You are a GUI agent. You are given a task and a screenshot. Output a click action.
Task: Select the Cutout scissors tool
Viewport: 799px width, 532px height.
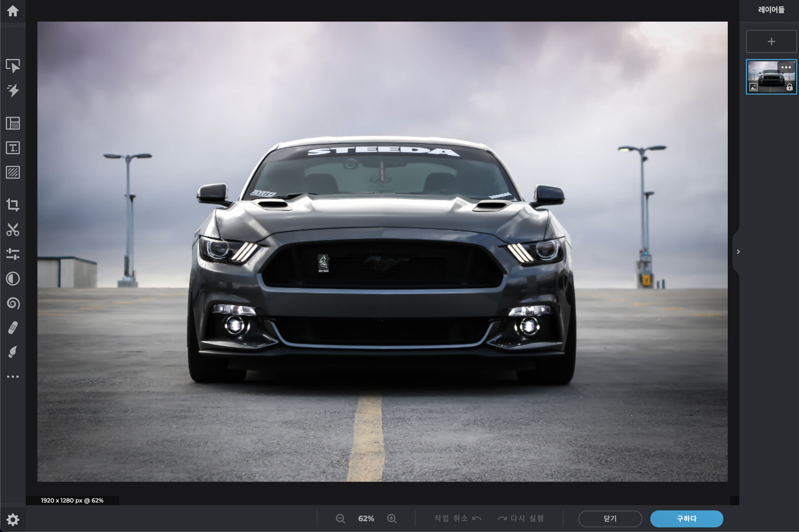coord(13,230)
